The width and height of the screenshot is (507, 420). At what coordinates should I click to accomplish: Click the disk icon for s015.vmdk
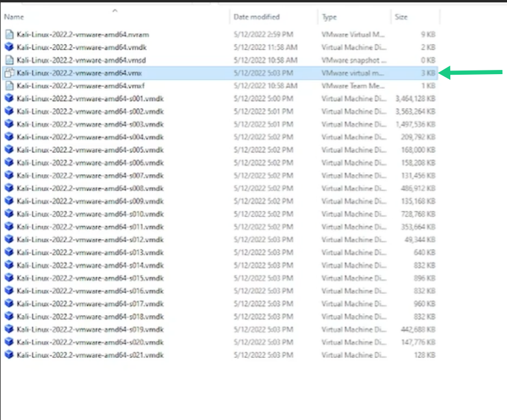pyautogui.click(x=10, y=278)
